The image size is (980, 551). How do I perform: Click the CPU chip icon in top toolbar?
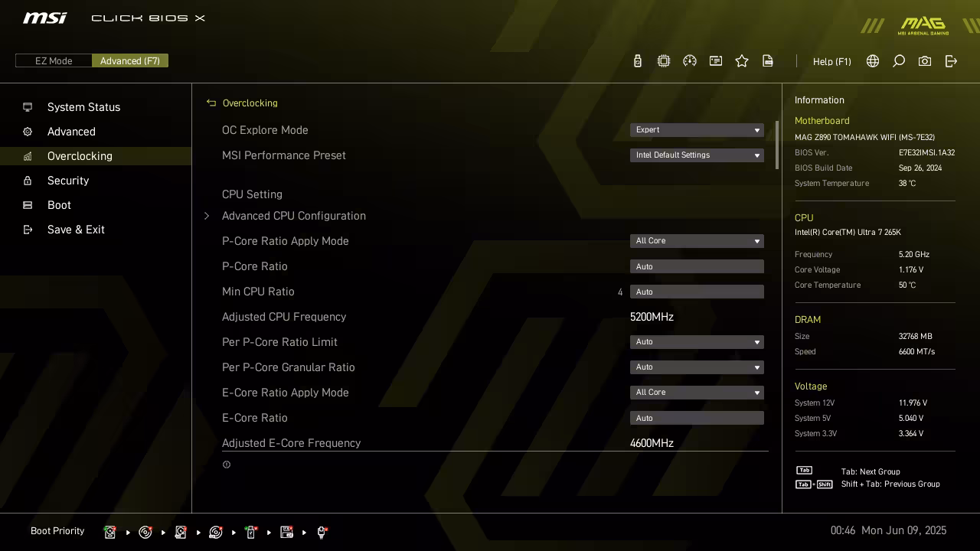(664, 61)
